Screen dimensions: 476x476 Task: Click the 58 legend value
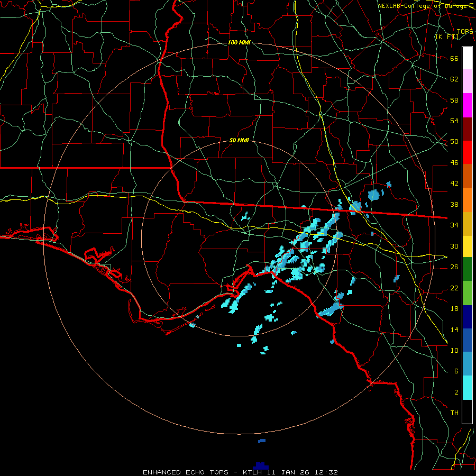454,100
